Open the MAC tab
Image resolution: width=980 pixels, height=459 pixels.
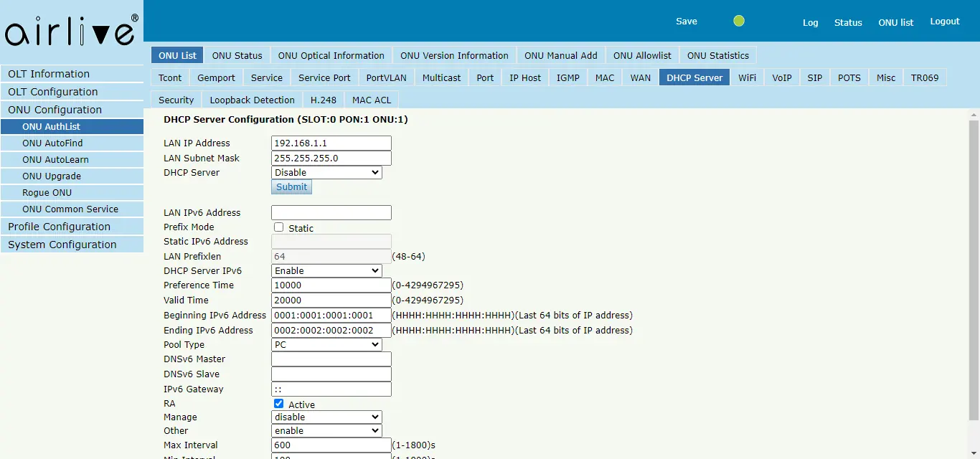pos(605,77)
